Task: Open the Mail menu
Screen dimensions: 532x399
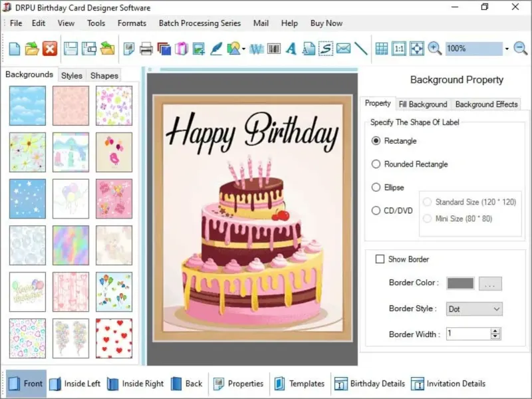Action: (261, 23)
